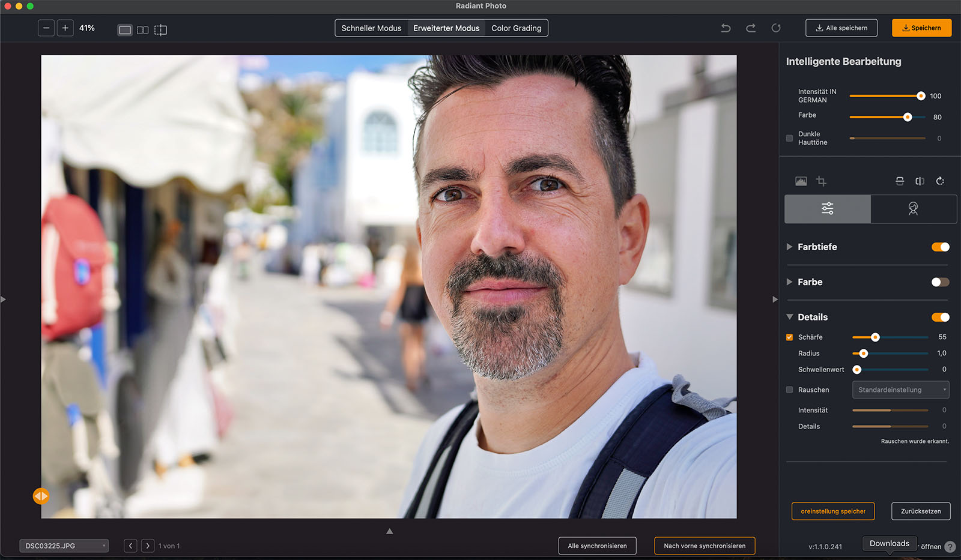Open the DSC03225.JPG file dropdown
The width and height of the screenshot is (961, 560).
coord(64,546)
